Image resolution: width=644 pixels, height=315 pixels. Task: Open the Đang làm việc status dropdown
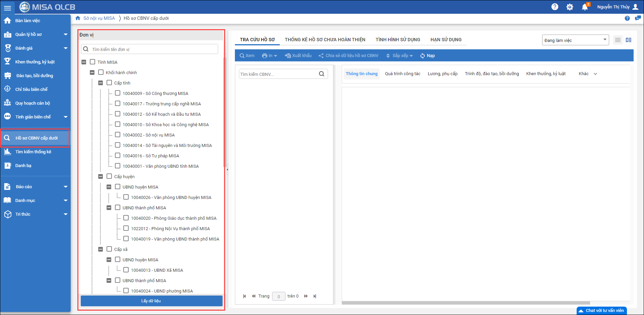(x=575, y=40)
